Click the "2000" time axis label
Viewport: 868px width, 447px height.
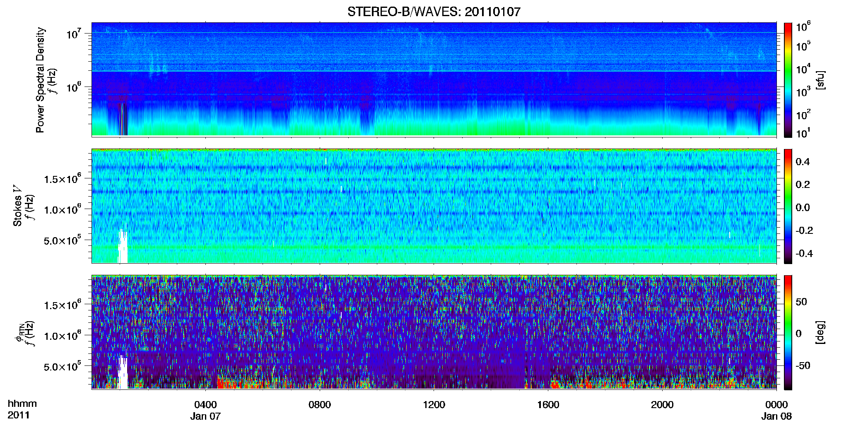pyautogui.click(x=662, y=404)
